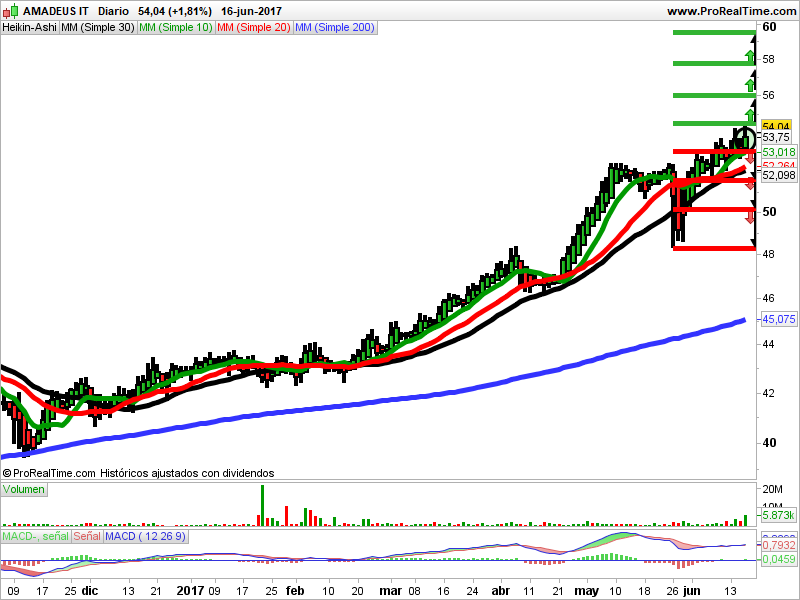Open the MM (Simple 30) indicator label
800x600 pixels.
(97, 28)
